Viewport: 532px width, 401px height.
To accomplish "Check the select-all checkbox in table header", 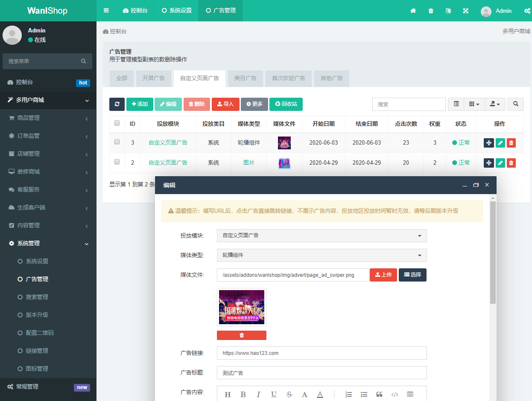I will click(x=117, y=123).
